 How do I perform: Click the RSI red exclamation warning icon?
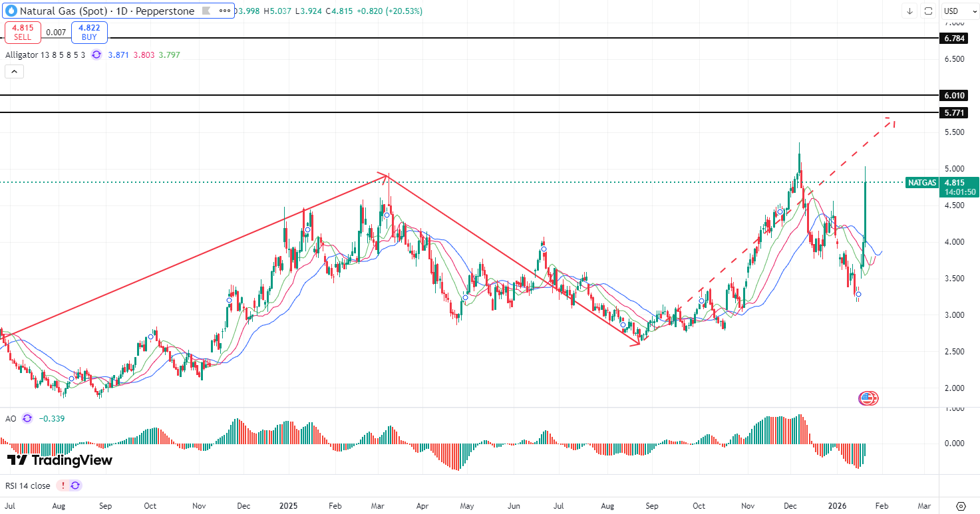point(62,485)
